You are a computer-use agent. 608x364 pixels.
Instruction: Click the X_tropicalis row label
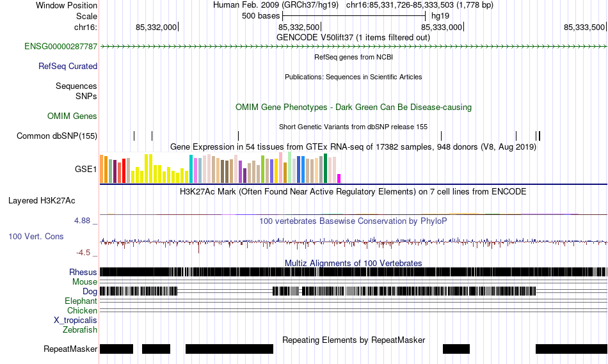pos(76,320)
